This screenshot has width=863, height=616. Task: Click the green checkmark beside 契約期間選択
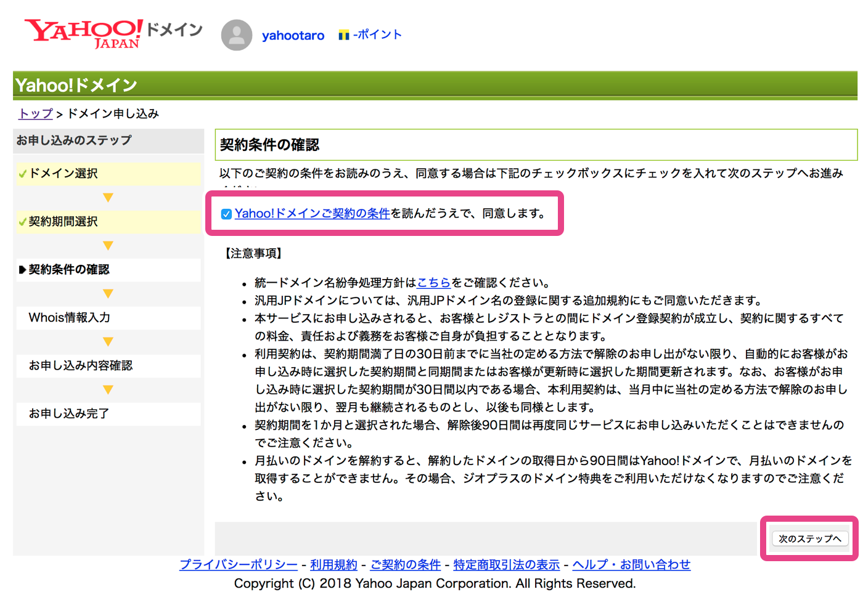[23, 222]
